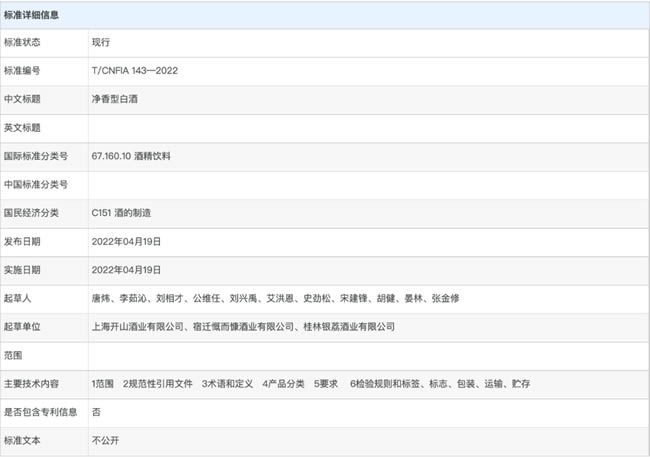650x457 pixels.
Task: Click the Chinese title 净香型白酒
Action: tap(115, 99)
